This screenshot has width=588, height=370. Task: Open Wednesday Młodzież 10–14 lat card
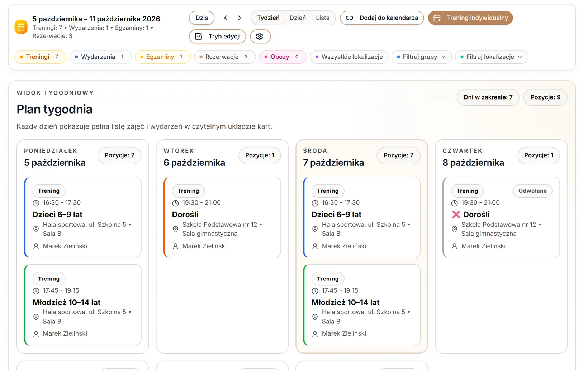pos(362,305)
